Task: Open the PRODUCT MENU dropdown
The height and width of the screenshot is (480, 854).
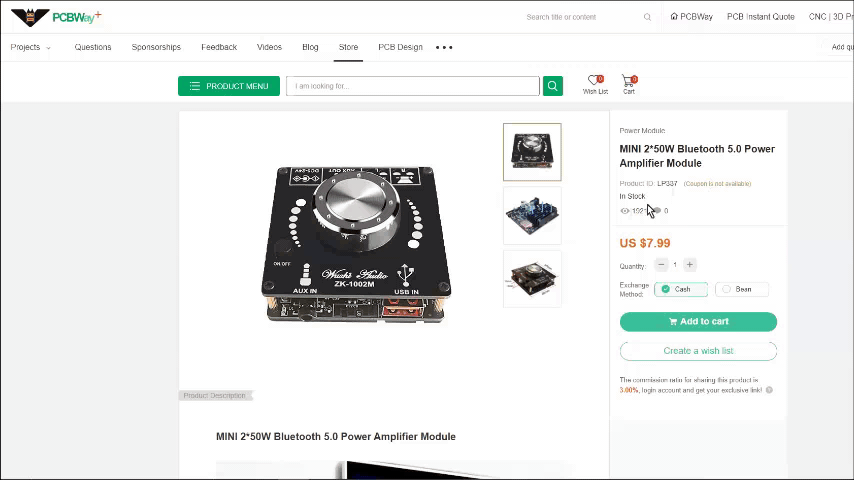Action: pyautogui.click(x=229, y=86)
